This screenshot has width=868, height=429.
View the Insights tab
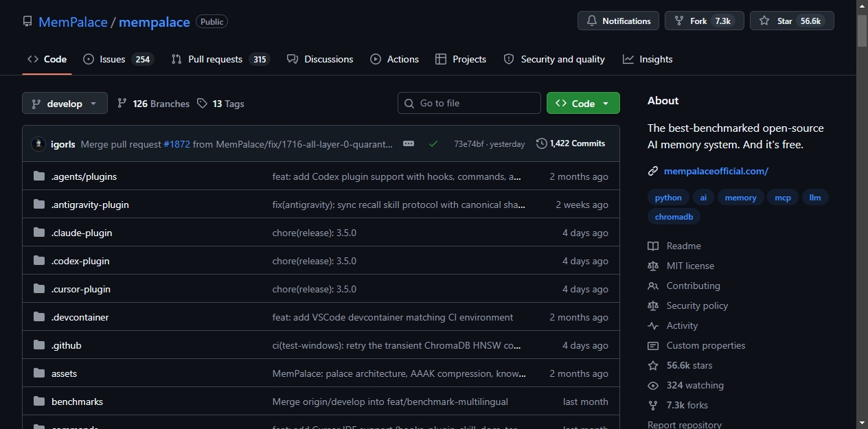coord(648,59)
